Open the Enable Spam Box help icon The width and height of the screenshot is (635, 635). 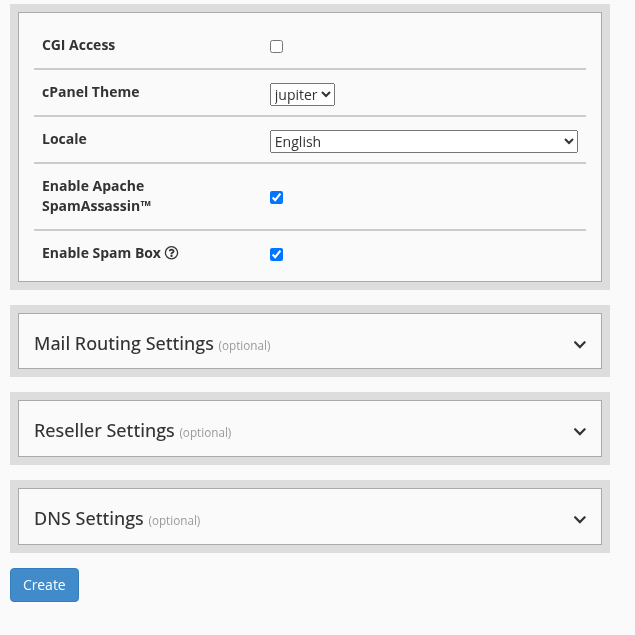click(171, 253)
